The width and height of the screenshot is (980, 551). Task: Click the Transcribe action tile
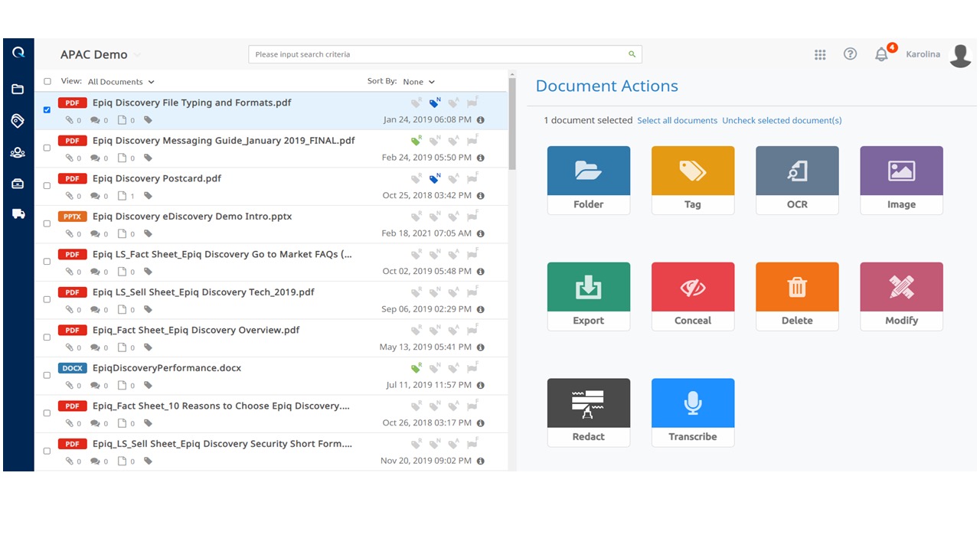(693, 413)
